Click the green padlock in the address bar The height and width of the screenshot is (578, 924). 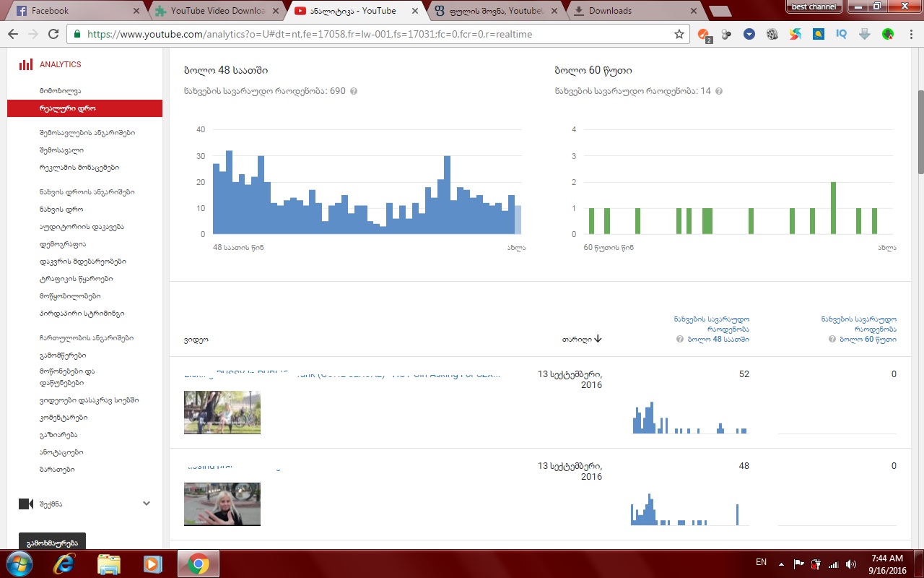[78, 34]
